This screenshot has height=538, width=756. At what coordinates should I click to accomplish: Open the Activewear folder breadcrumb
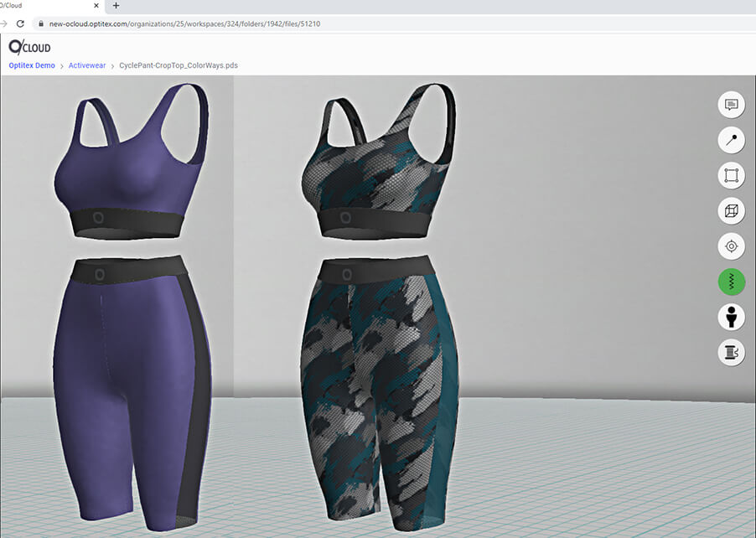87,65
